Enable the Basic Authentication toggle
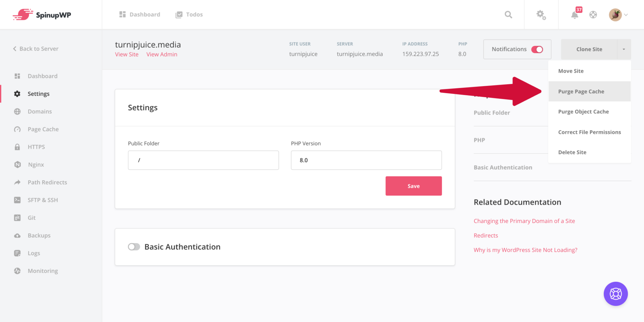 coord(134,247)
